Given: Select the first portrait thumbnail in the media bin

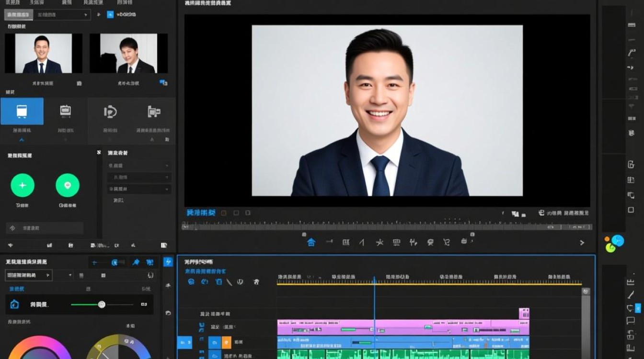Looking at the screenshot, I should (x=43, y=53).
